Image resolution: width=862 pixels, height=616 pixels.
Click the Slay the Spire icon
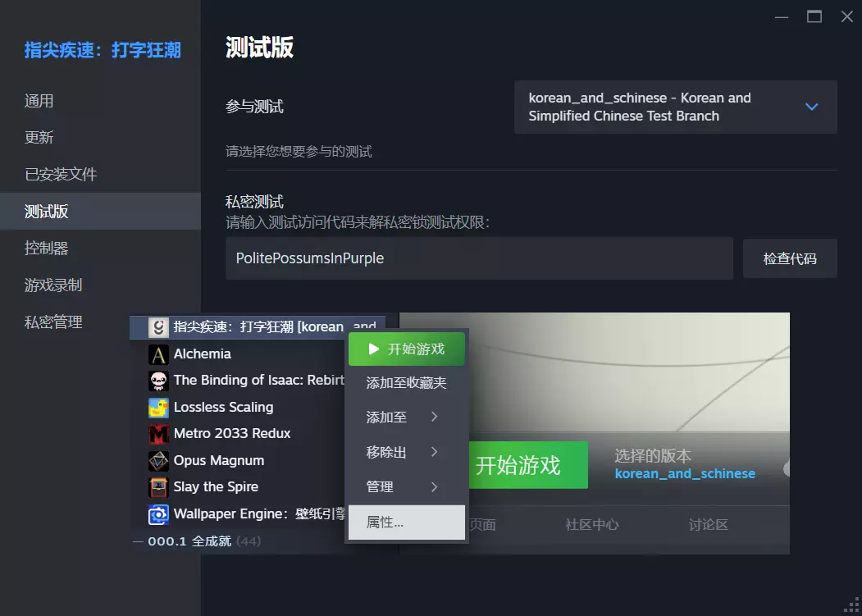(158, 487)
